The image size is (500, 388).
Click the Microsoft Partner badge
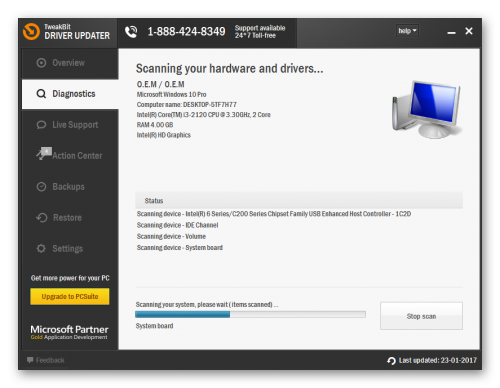coord(69,332)
